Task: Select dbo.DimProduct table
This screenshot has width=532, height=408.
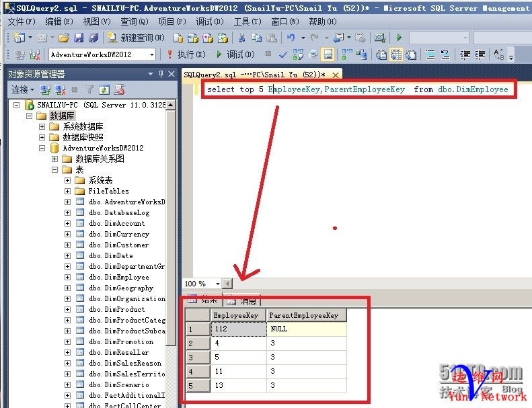Action: (x=117, y=309)
